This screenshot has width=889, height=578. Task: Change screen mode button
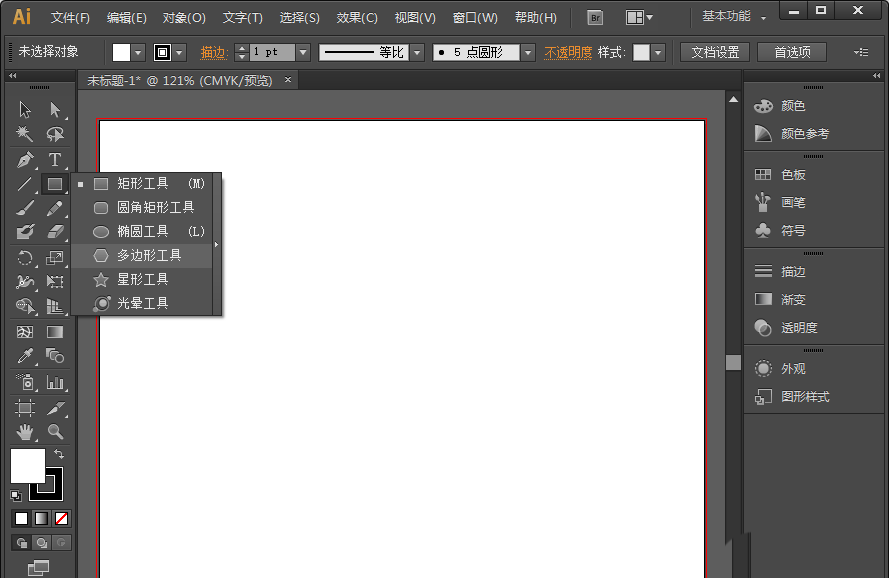pos(38,568)
